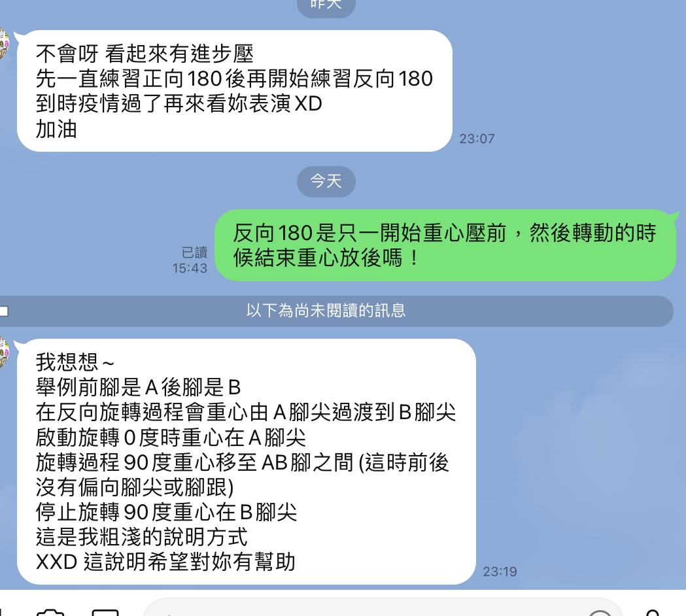Tap the plus attachment icon at bottom-left
The image size is (686, 616).
tap(2, 611)
